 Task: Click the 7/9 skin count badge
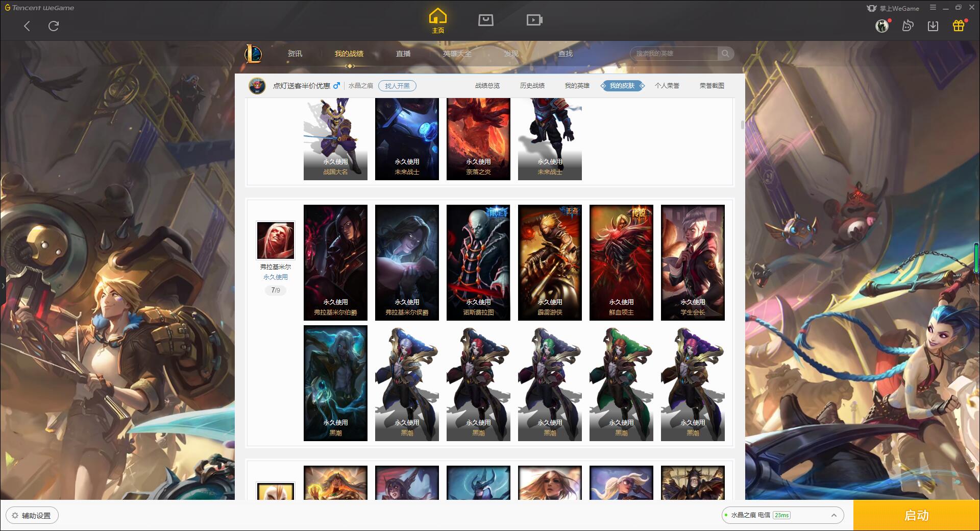coord(276,290)
